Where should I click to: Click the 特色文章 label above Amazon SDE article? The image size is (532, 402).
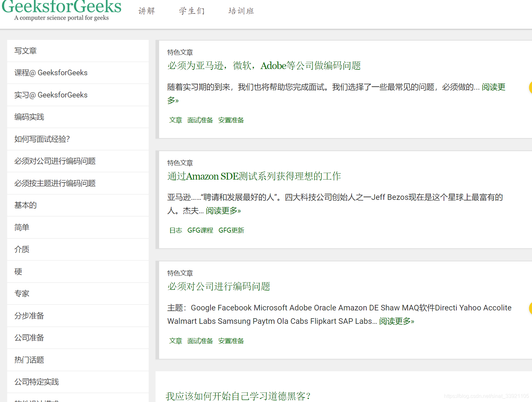(x=180, y=163)
